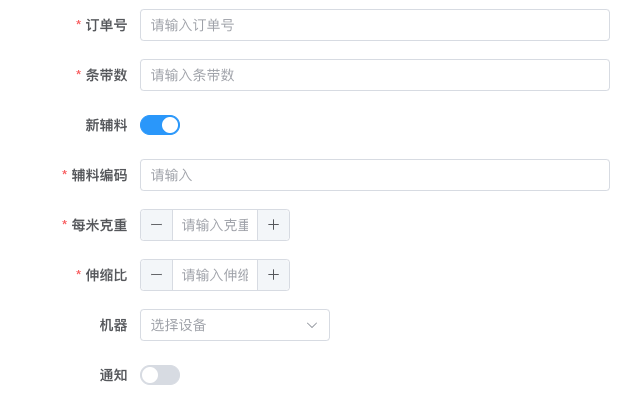This screenshot has width=621, height=419.
Task: Click the minus button for 每米克重
Action: tap(156, 225)
